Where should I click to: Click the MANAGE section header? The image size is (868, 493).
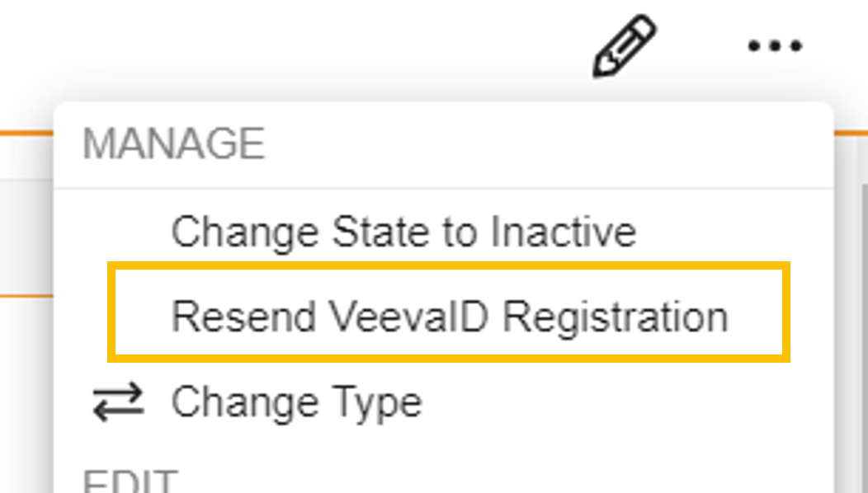(173, 144)
